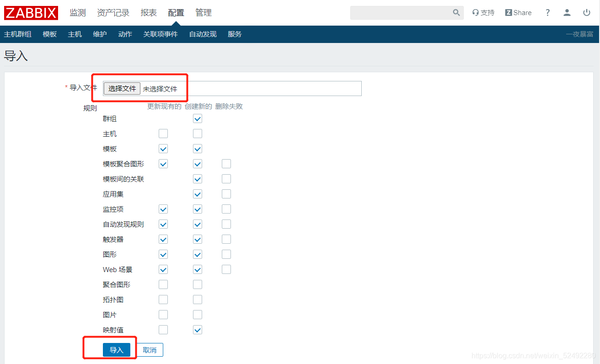600x364 pixels.
Task: Open the user profile icon
Action: click(567, 13)
